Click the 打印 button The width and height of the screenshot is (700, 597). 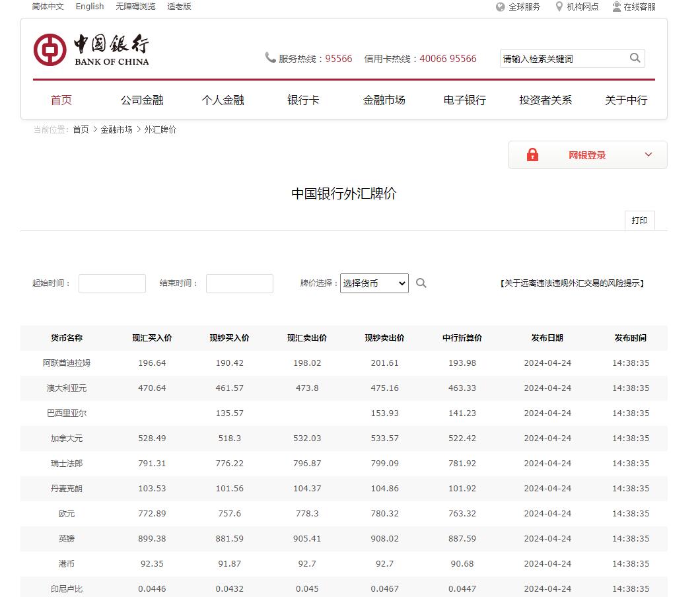point(639,220)
